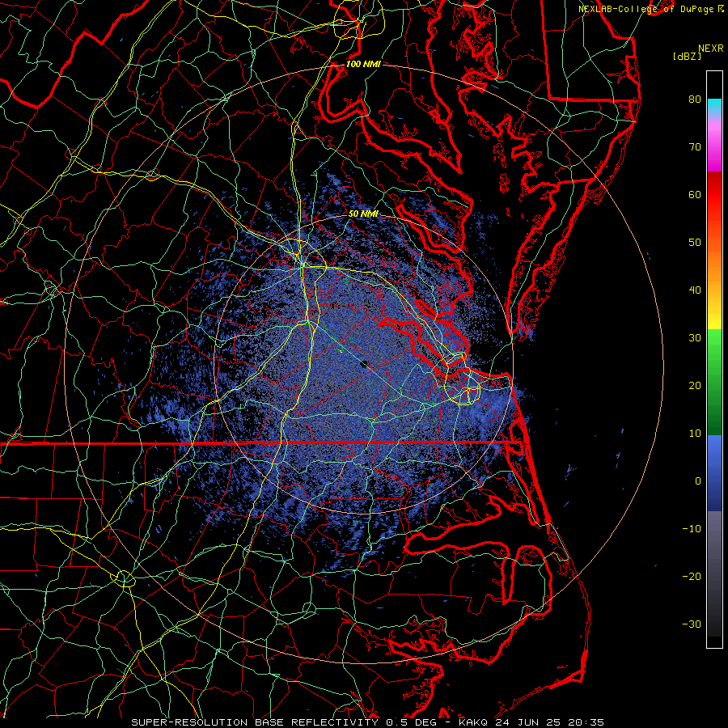Image resolution: width=728 pixels, height=728 pixels.
Task: Click the SUPER-RESOLUTION BASE REFLECTIVITY caption text
Action: (255, 722)
